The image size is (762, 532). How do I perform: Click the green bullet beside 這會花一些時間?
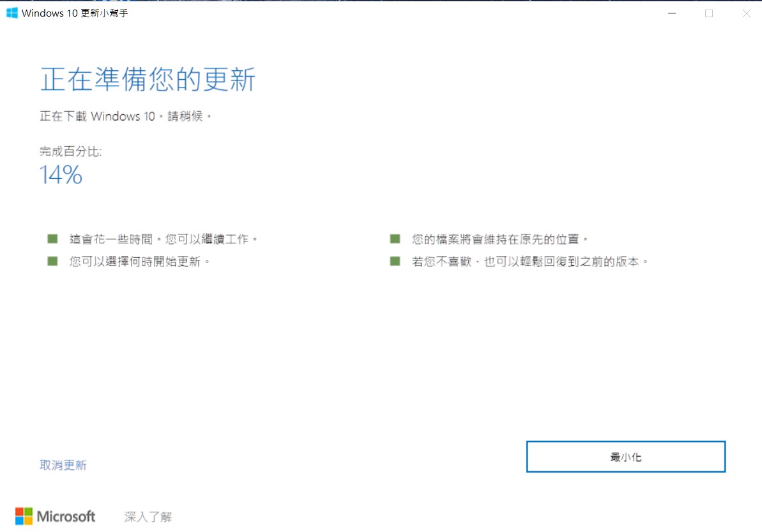[x=52, y=239]
